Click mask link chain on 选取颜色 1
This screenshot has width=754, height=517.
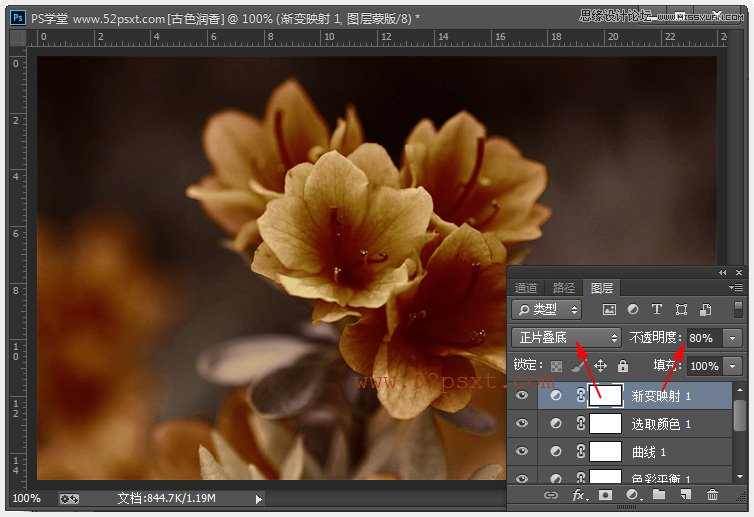(x=580, y=423)
